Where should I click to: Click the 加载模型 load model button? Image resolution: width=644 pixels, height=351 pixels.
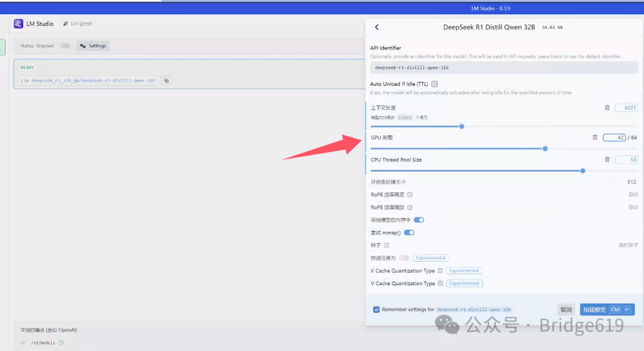[x=607, y=309]
